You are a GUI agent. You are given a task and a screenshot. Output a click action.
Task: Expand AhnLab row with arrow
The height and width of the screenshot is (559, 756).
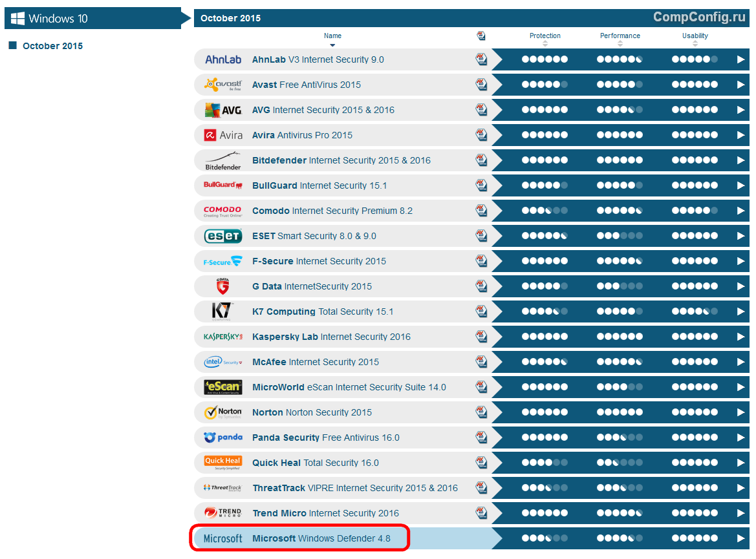tap(741, 59)
